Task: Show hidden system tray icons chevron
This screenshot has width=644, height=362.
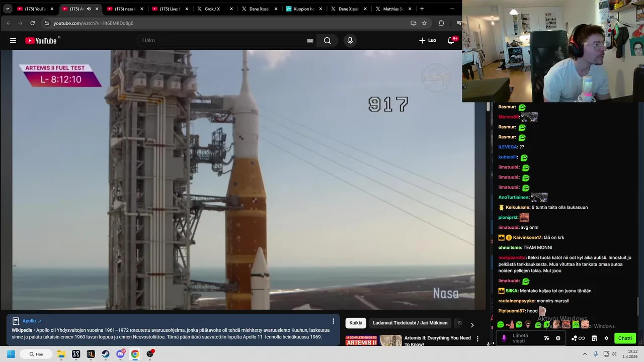Action: tap(585, 354)
